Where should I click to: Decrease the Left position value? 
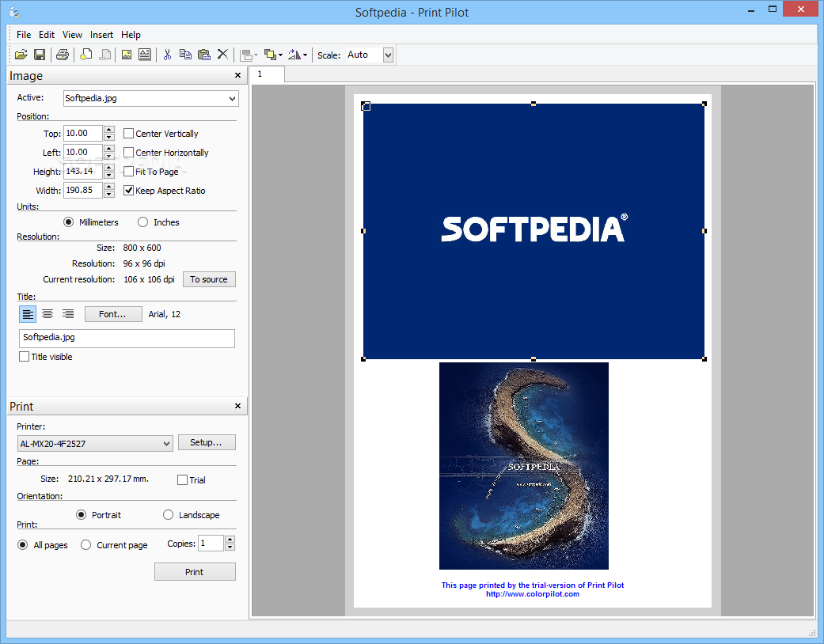tap(108, 156)
